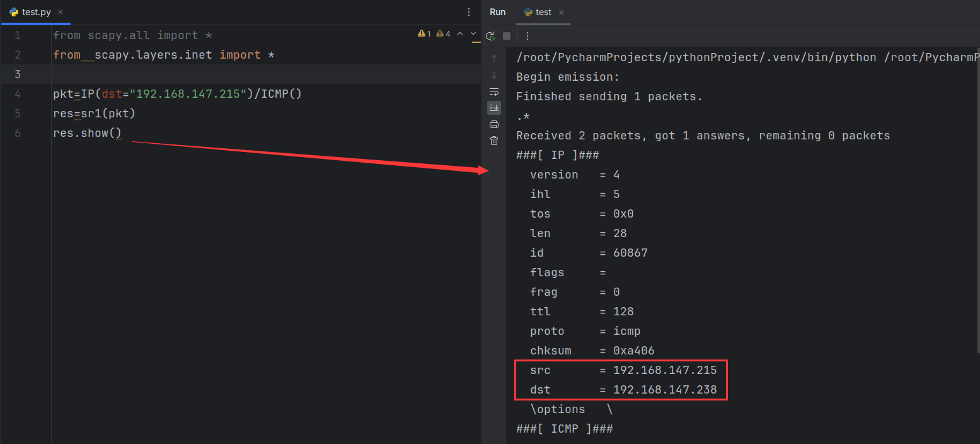
Task: Go to previous highlighted problem arrow
Action: [x=460, y=33]
